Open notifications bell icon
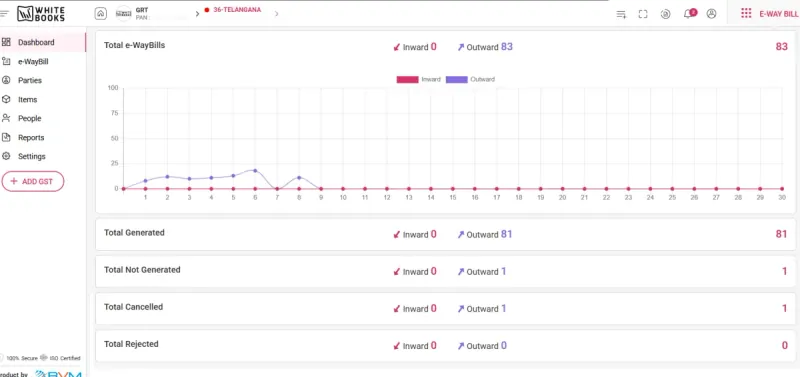 689,14
